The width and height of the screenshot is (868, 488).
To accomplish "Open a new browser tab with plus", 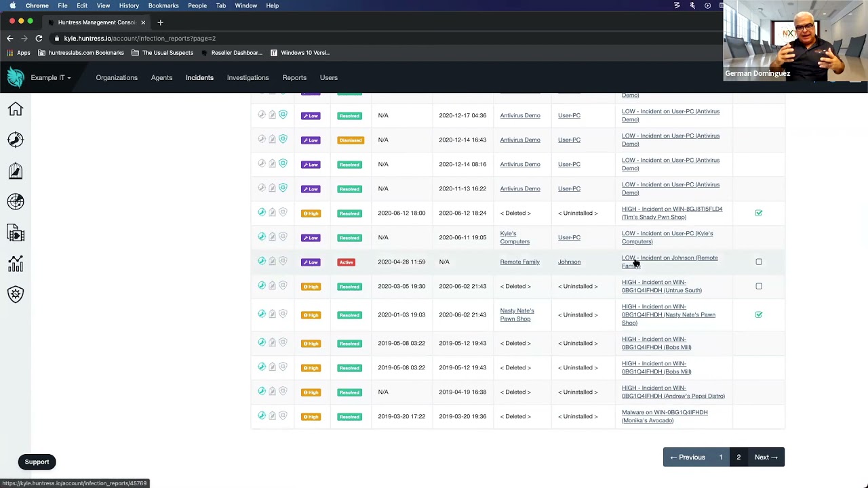I will pos(160,22).
